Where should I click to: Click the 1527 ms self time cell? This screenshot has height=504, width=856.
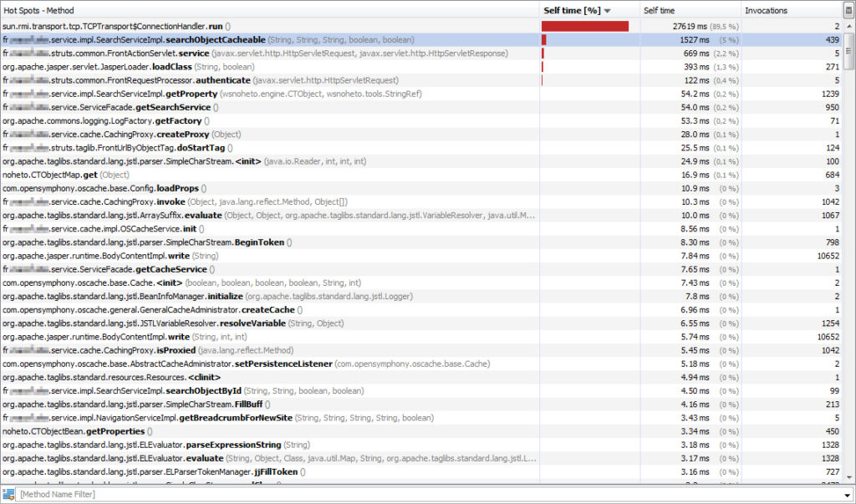point(690,40)
